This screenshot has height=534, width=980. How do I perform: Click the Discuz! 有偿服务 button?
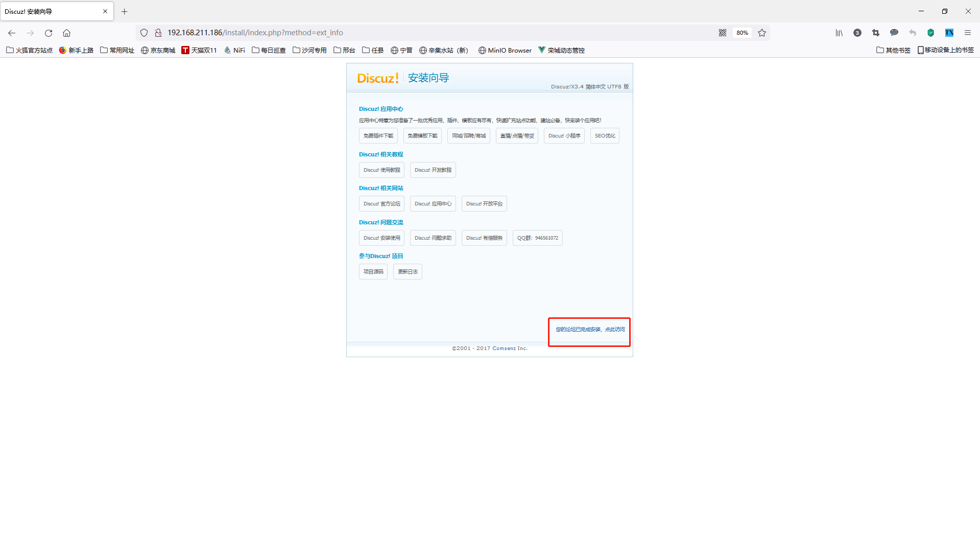point(484,238)
